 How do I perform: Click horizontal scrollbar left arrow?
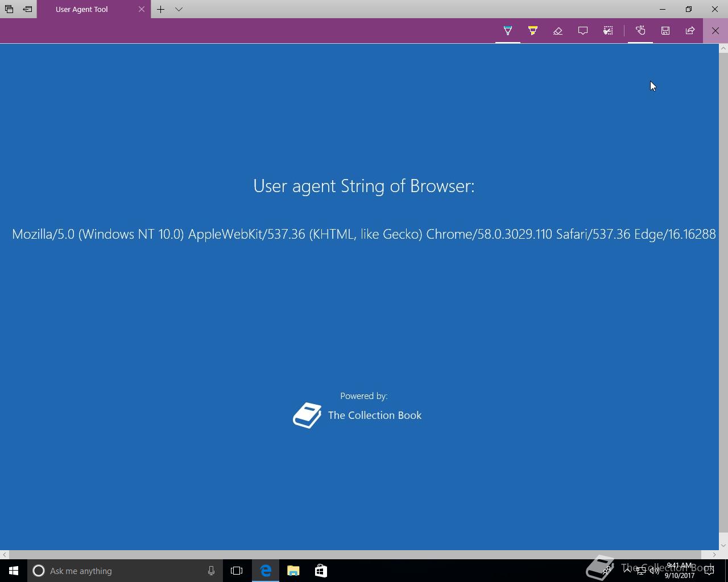pos(5,555)
